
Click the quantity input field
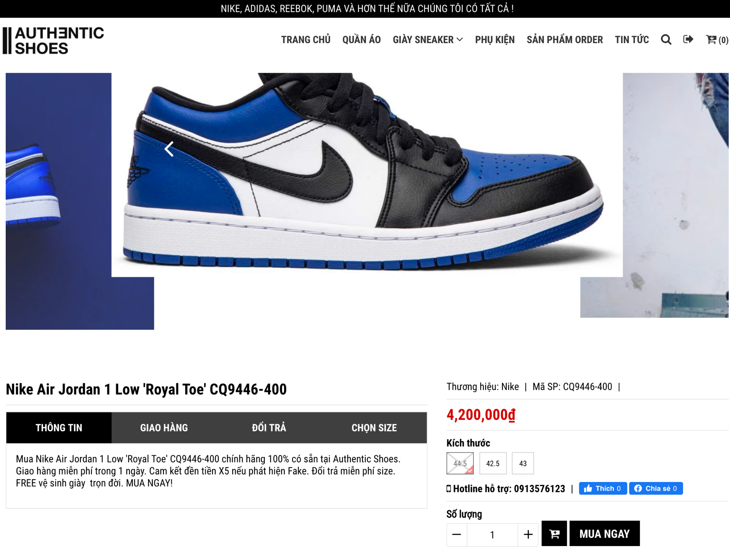492,534
